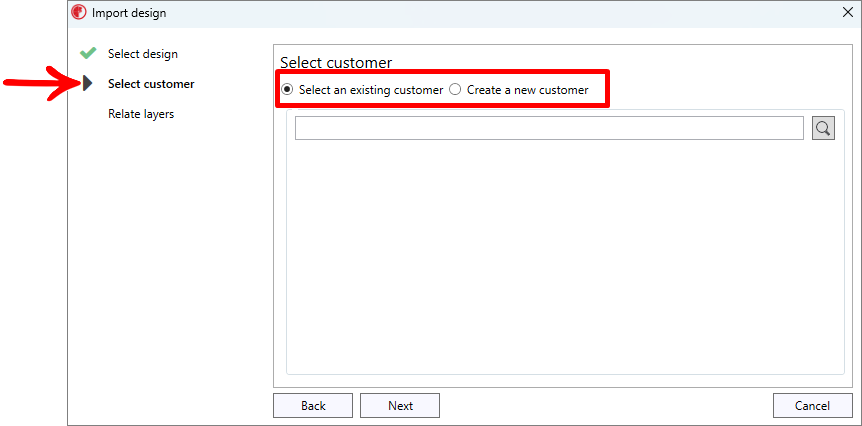The height and width of the screenshot is (426, 862).
Task: Choose 'Select an existing customer' radio option
Action: (x=288, y=90)
